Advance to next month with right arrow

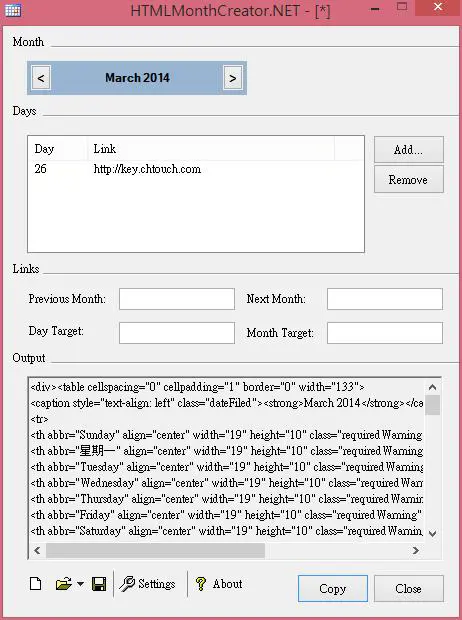click(233, 78)
